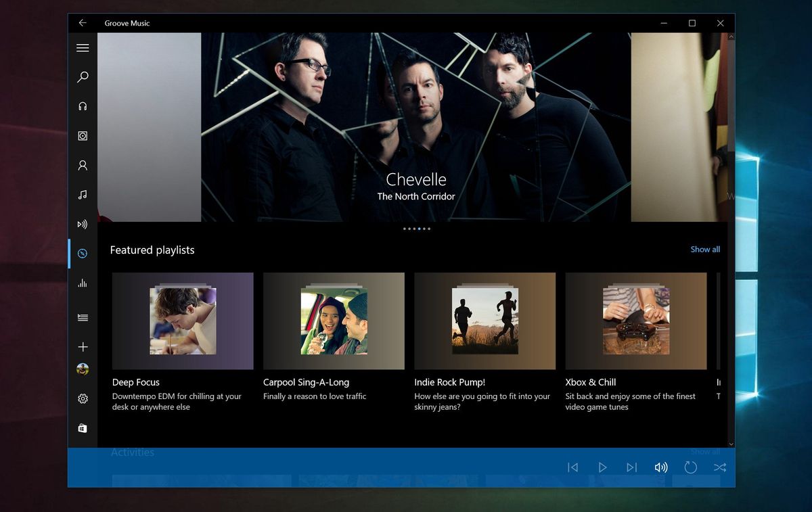Open the Artists section icon

[83, 165]
